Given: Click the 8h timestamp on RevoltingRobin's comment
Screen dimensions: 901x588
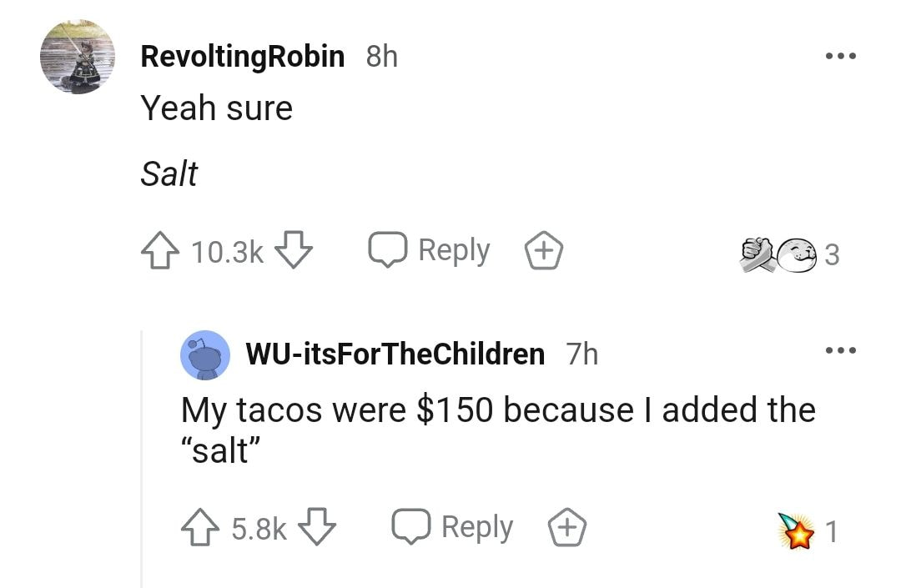Looking at the screenshot, I should (x=382, y=57).
